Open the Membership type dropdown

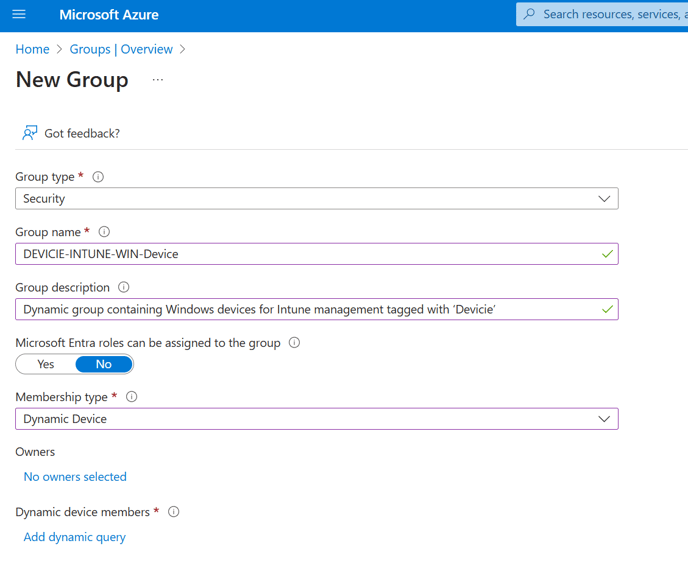point(317,419)
